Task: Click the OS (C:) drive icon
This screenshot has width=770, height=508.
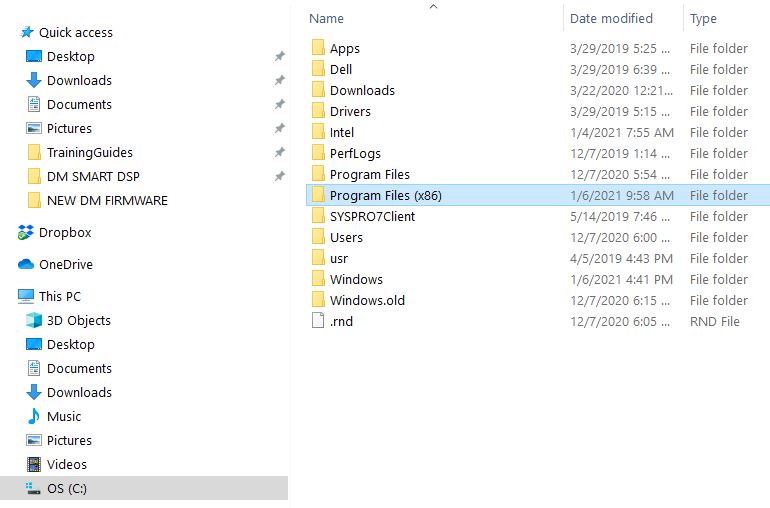Action: coord(33,488)
